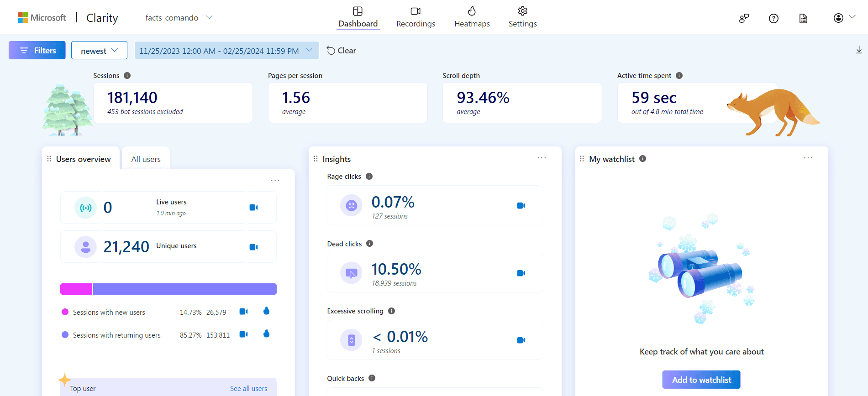Show Active time spent info tooltip
The image size is (868, 396).
point(679,75)
